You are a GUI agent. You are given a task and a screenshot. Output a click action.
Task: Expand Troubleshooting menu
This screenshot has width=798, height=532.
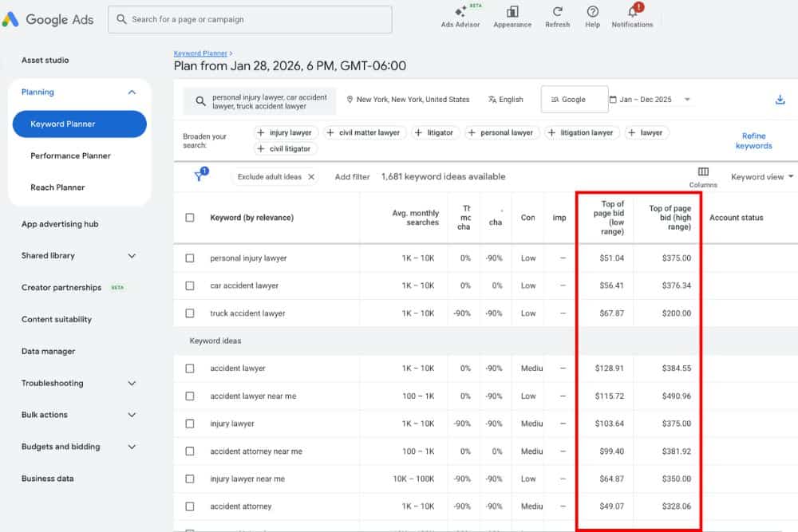(x=132, y=383)
